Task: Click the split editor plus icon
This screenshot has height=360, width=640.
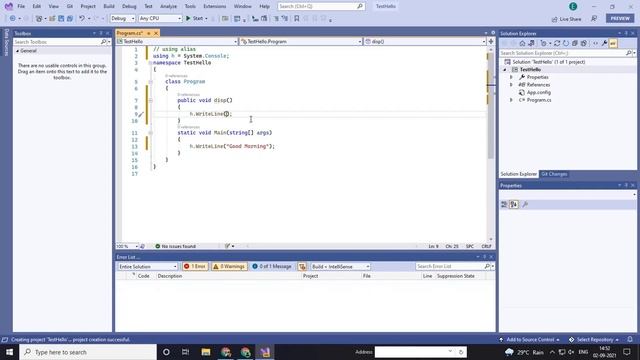Action: pos(491,41)
